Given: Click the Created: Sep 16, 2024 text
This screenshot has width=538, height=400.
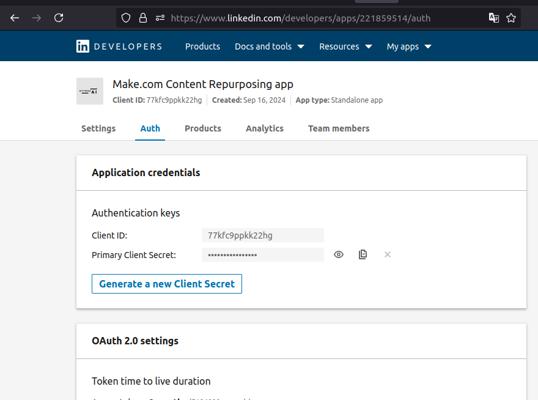Looking at the screenshot, I should coord(248,100).
